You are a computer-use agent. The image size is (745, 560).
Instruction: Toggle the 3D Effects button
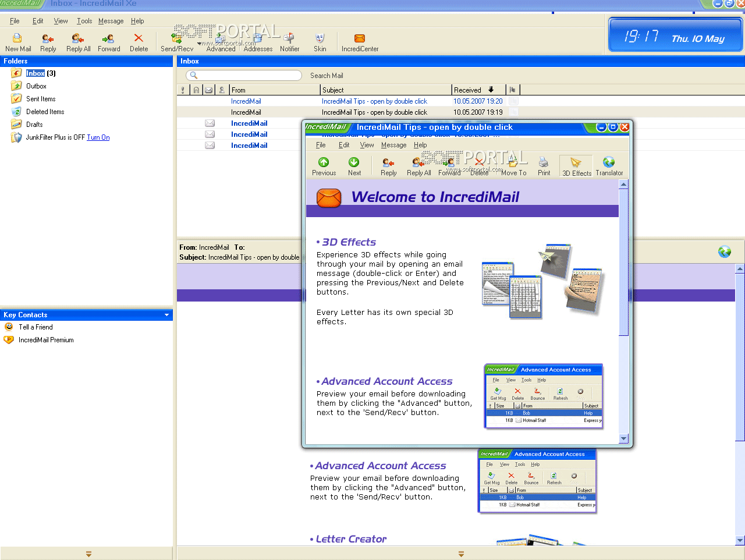(x=576, y=166)
